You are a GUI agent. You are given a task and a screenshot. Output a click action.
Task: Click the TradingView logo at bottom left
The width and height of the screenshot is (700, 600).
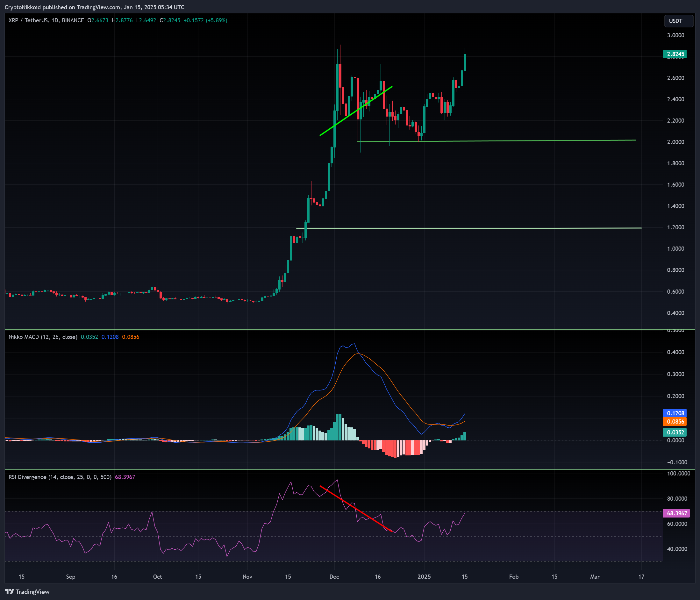pos(27,591)
